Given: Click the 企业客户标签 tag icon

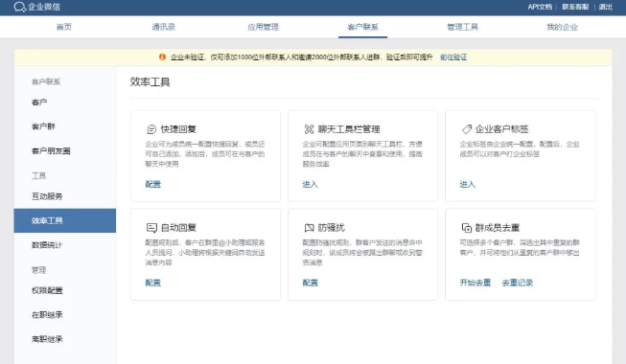Looking at the screenshot, I should coord(466,129).
